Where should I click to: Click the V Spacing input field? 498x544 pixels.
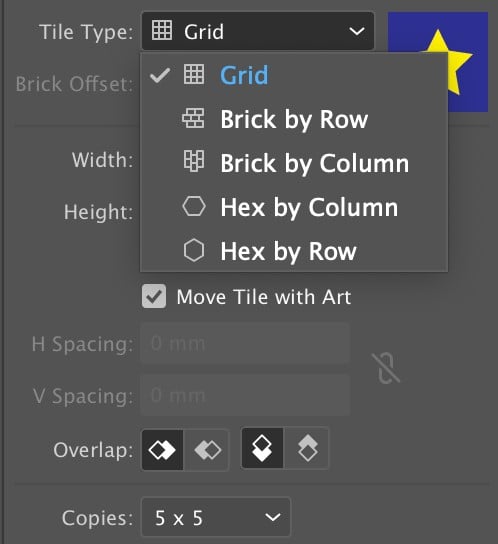pyautogui.click(x=245, y=395)
